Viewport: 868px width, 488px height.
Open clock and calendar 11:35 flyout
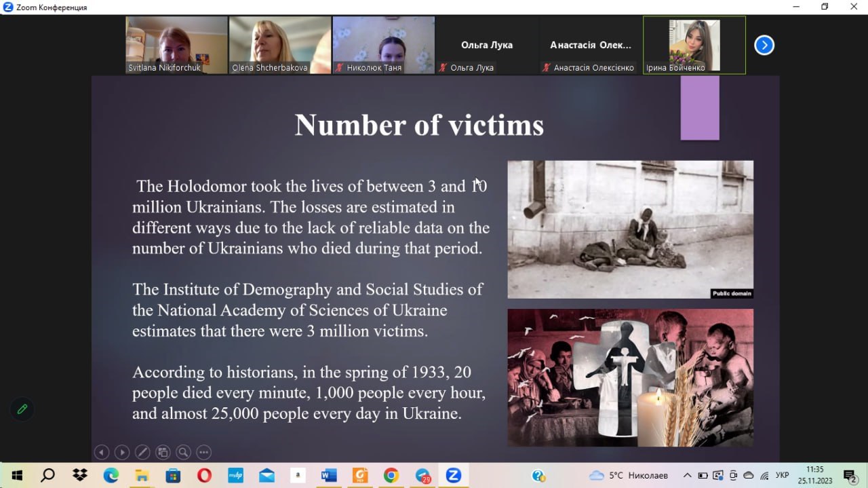[815, 475]
